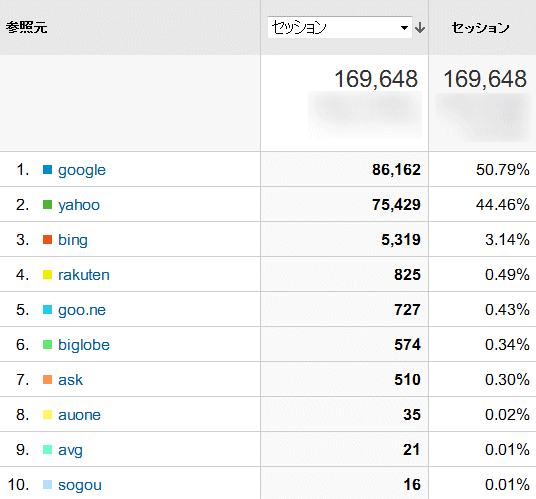Click the 0.43% percentage cell
This screenshot has width=536, height=499.
[507, 310]
